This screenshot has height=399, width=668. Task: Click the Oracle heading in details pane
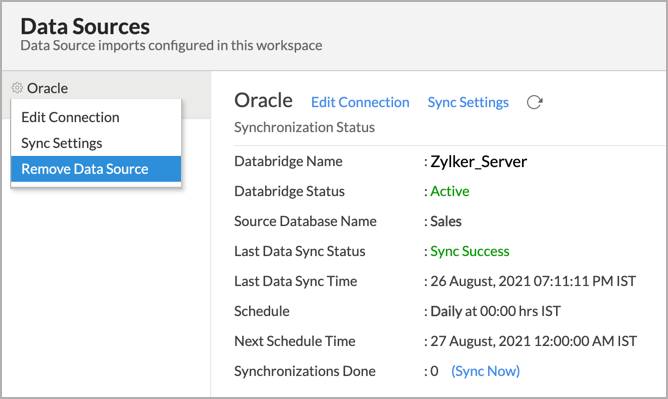click(x=263, y=100)
